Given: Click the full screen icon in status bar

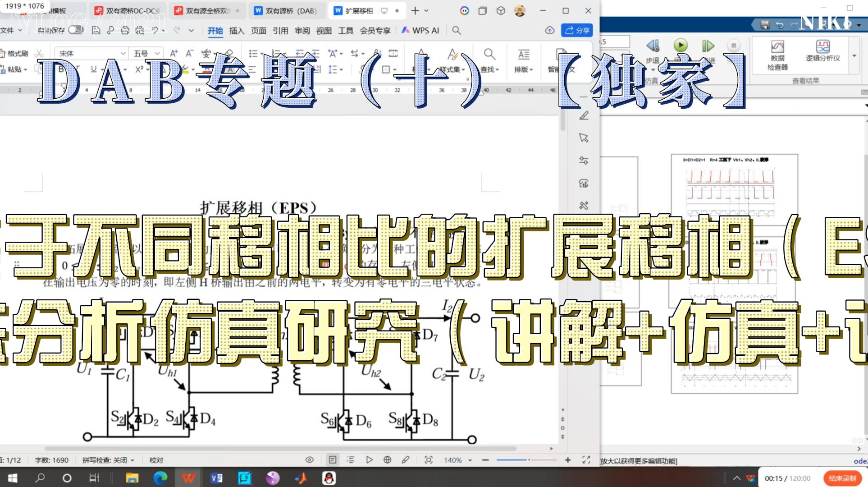Looking at the screenshot, I should [586, 460].
